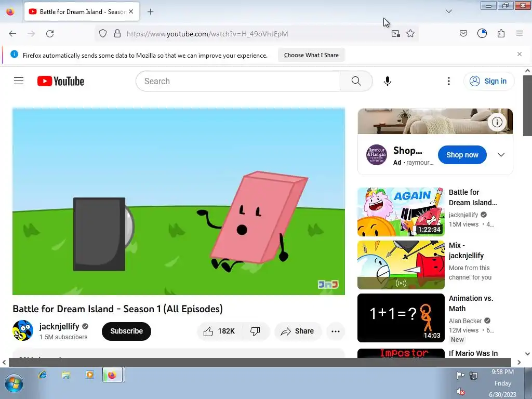This screenshot has height=399, width=532.
Task: Go back with the browser back arrow
Action: pyautogui.click(x=12, y=34)
